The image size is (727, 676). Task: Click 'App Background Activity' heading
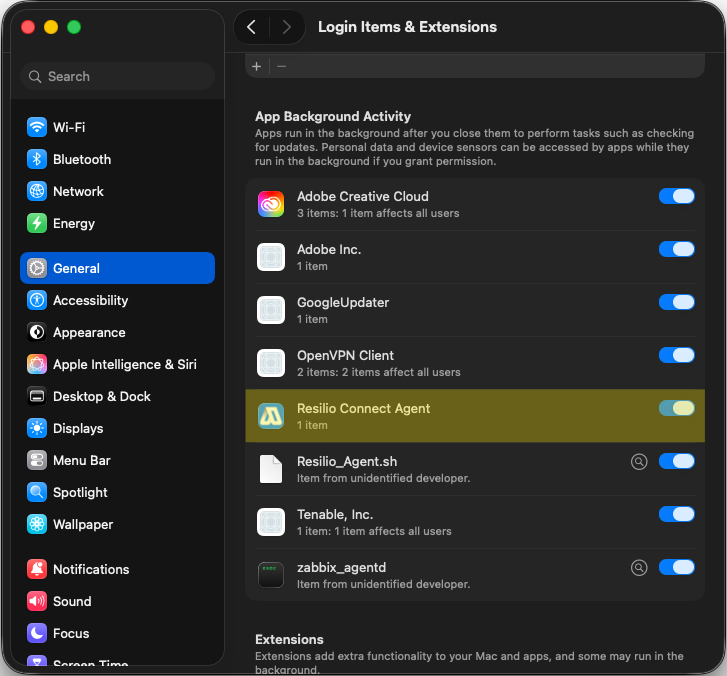point(333,116)
